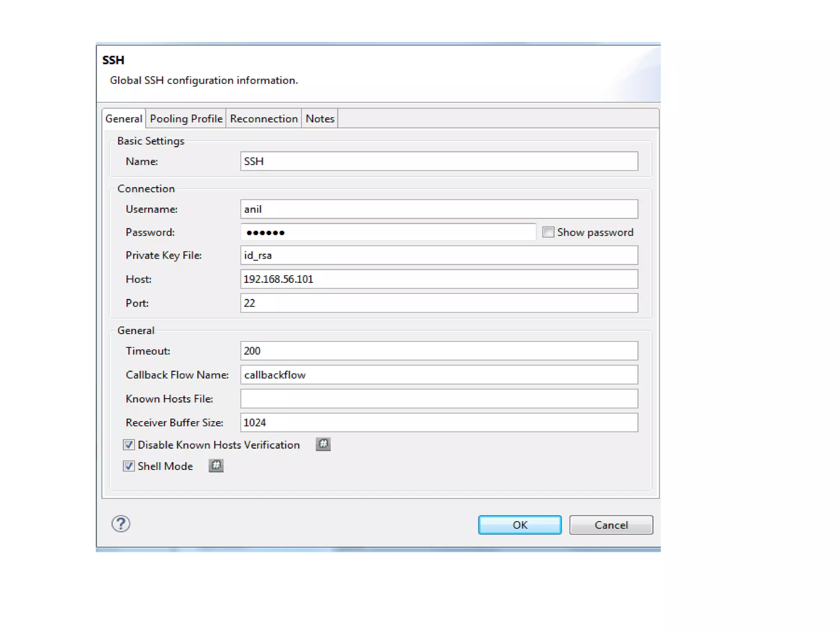Click expression icon next to Shell Mode

tap(216, 465)
